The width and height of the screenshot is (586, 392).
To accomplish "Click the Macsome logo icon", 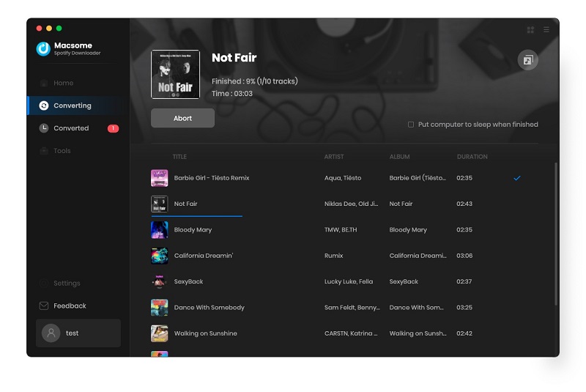I will (x=43, y=49).
